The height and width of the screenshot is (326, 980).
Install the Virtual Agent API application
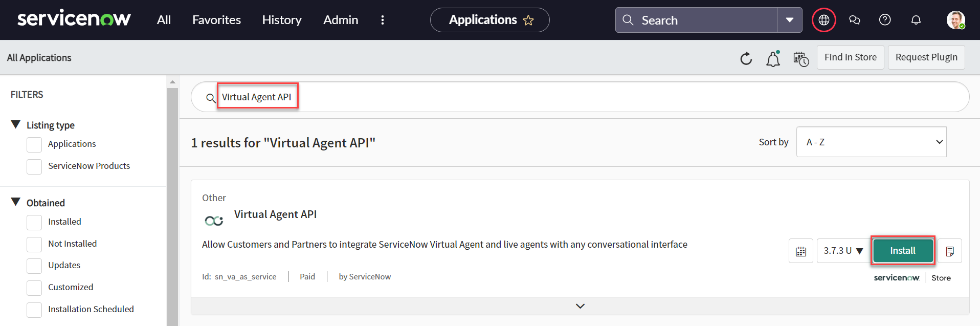pos(902,251)
